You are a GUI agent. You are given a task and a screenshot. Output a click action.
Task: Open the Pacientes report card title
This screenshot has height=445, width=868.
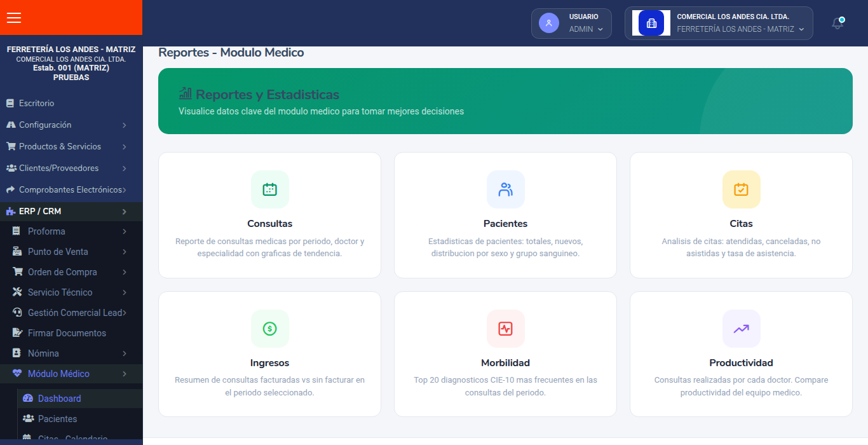[505, 224]
